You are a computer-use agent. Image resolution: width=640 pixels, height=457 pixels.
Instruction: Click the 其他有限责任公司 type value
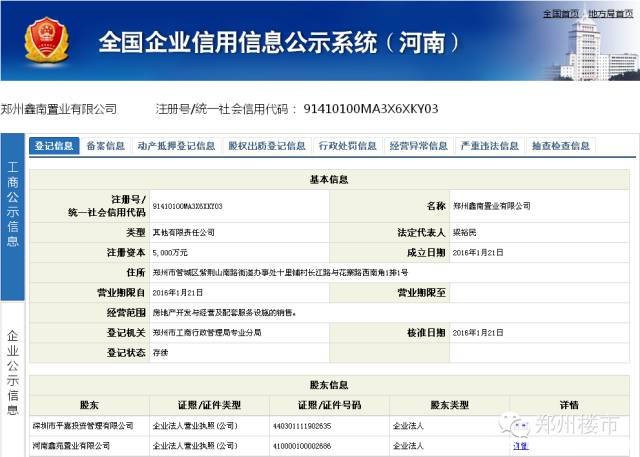tap(184, 233)
